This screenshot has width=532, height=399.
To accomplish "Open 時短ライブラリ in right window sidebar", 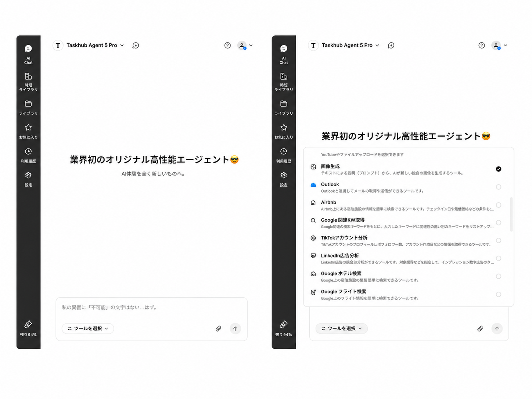I will pos(284,82).
